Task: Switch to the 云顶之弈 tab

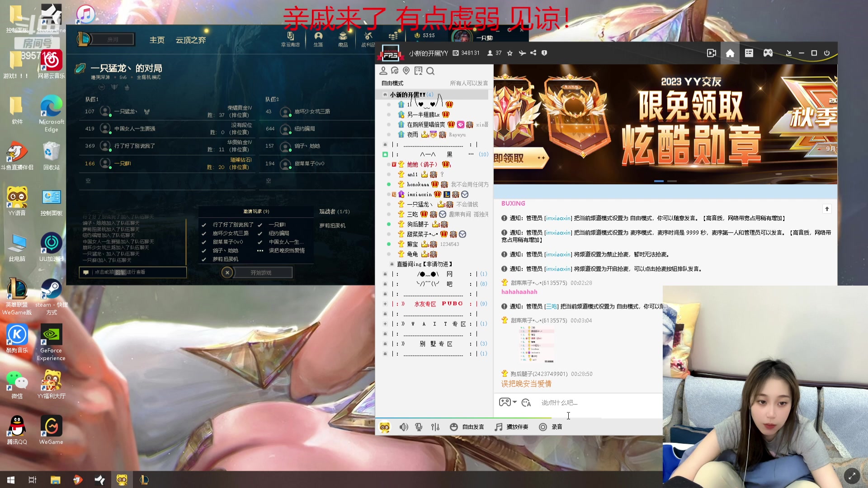Action: [x=190, y=40]
